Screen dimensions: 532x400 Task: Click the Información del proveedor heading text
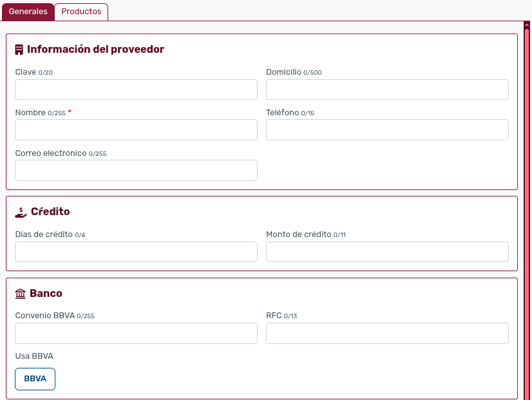click(x=95, y=50)
